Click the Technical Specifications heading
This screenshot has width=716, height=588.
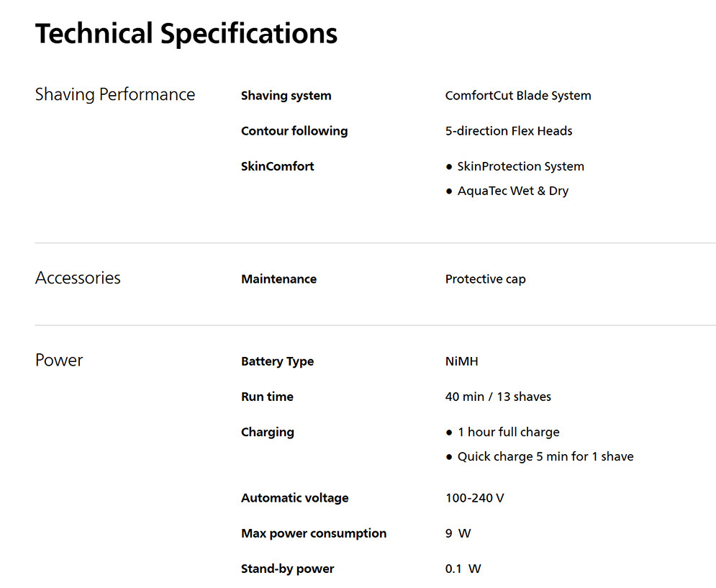click(186, 34)
